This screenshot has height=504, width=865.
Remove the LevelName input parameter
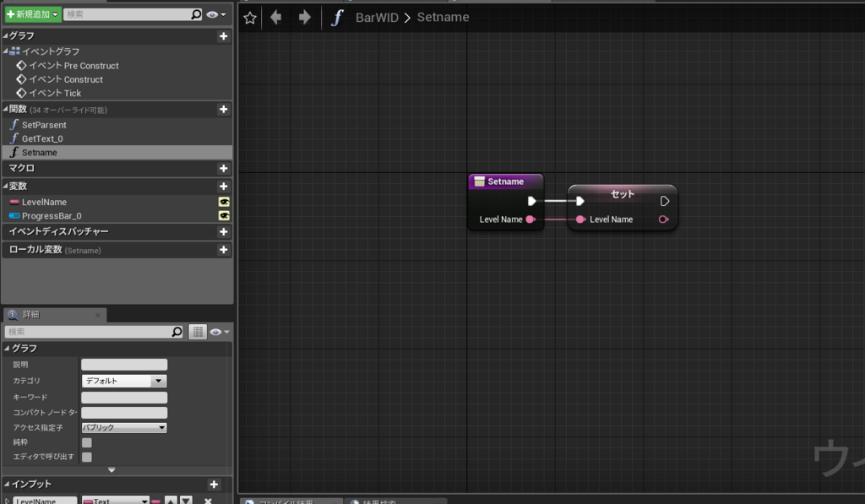[208, 501]
